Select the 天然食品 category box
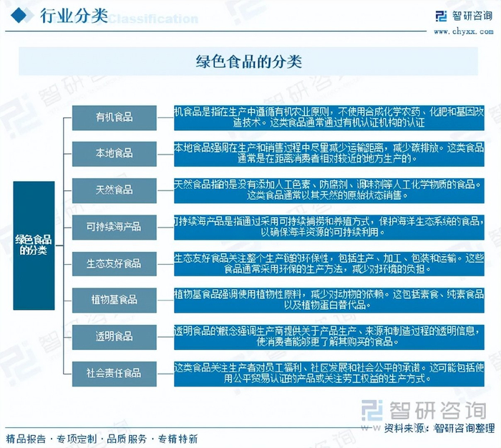Viewport: 501px width, 448px height. [114, 190]
